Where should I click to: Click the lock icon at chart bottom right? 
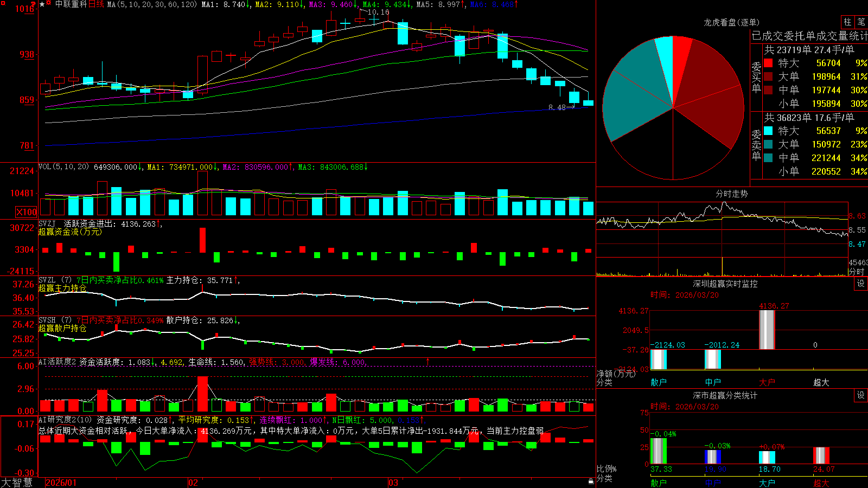(x=591, y=481)
